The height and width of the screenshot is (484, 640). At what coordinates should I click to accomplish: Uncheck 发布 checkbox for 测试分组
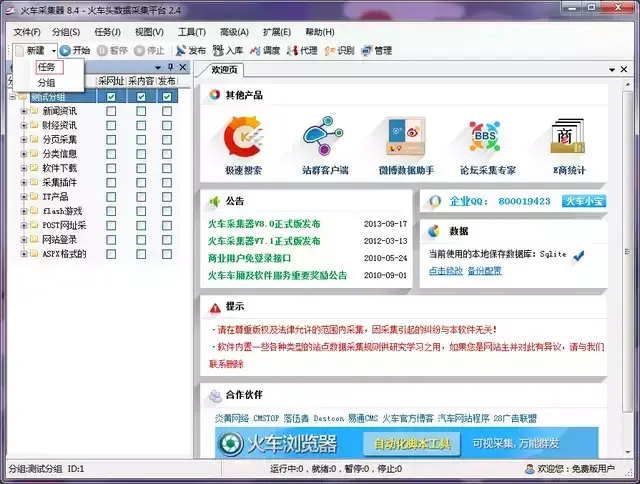[167, 97]
